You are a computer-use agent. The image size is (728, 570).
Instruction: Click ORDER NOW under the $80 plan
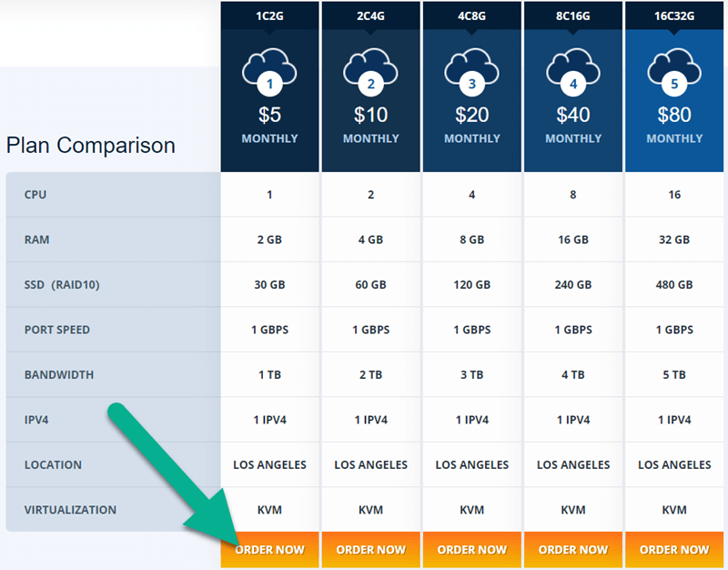pyautogui.click(x=673, y=550)
